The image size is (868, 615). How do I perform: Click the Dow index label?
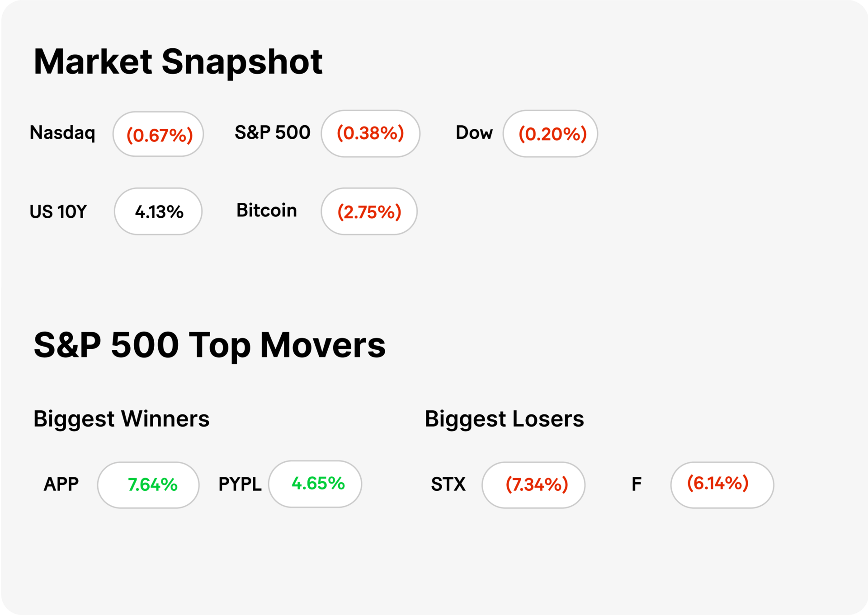point(474,133)
